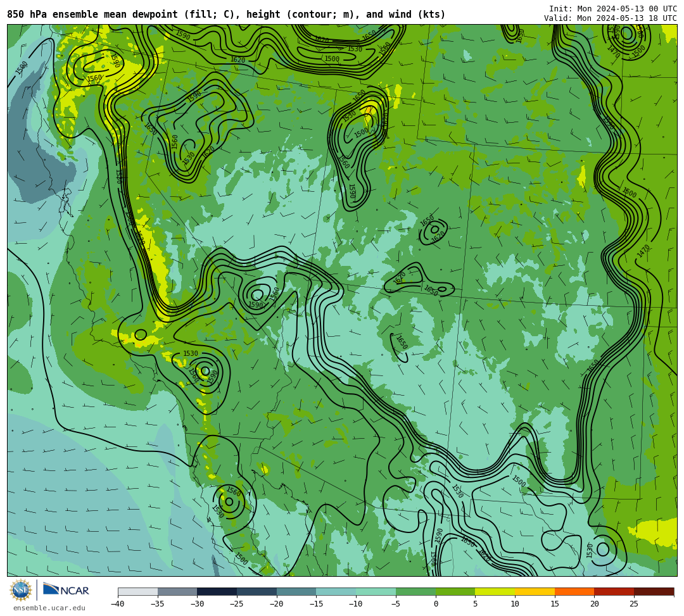Viewport: 684px width, 616px height.
Task: Pick the dark red 20 to 25 swatch
Action: tap(614, 591)
